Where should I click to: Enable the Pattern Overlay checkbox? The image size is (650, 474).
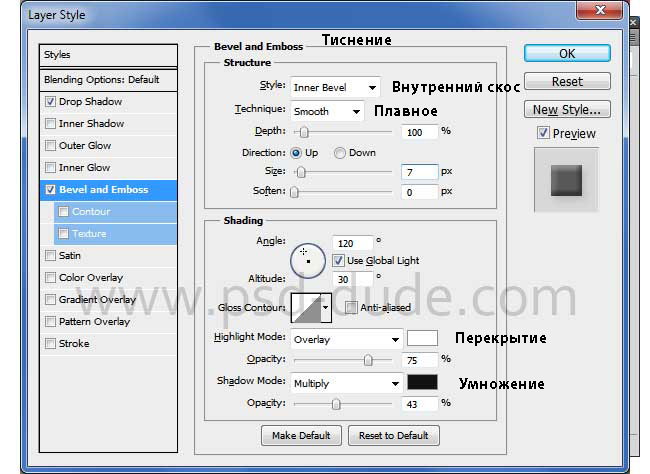click(x=50, y=321)
